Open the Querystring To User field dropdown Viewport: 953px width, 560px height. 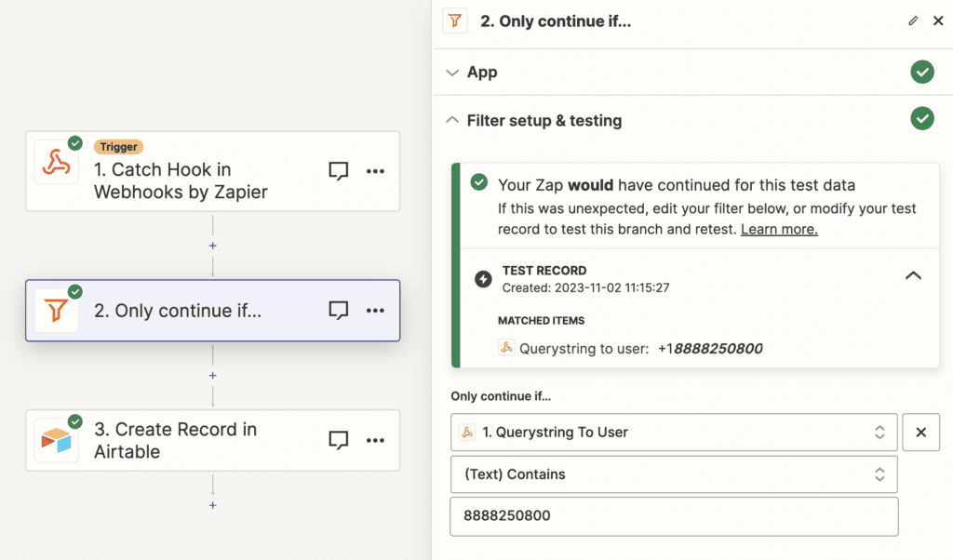pyautogui.click(x=674, y=433)
